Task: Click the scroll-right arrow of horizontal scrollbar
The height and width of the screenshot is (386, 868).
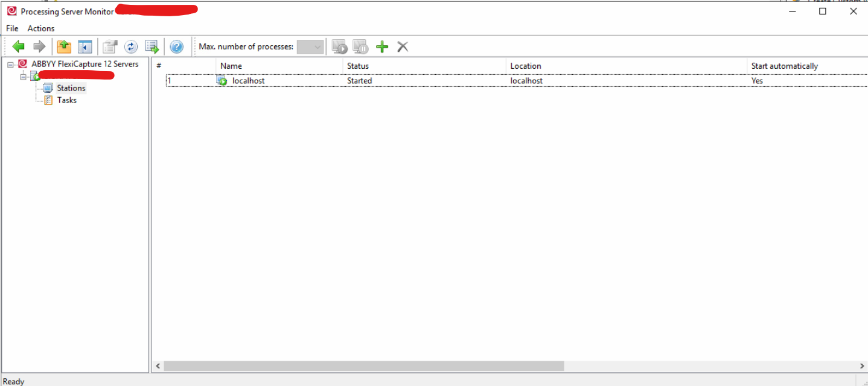Action: click(862, 366)
